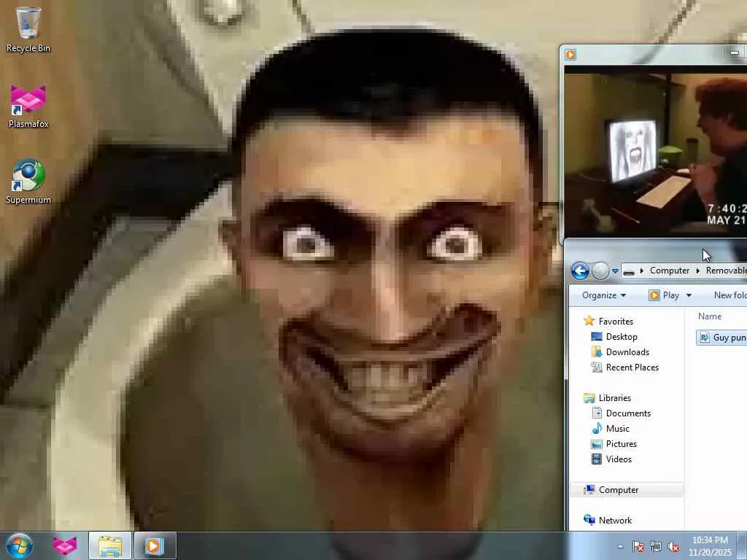Open the Explorer recent locations dropdown arrow
This screenshot has height=560, width=747.
(615, 271)
